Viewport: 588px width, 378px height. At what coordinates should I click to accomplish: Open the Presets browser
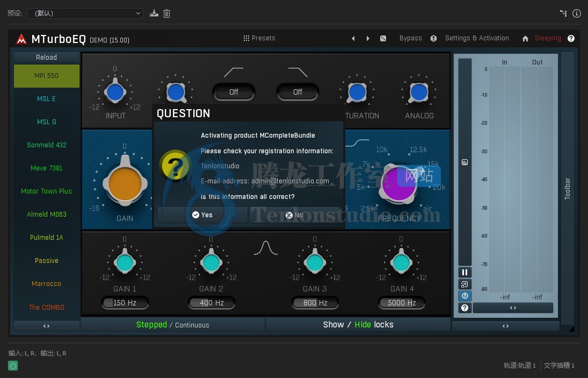point(259,38)
